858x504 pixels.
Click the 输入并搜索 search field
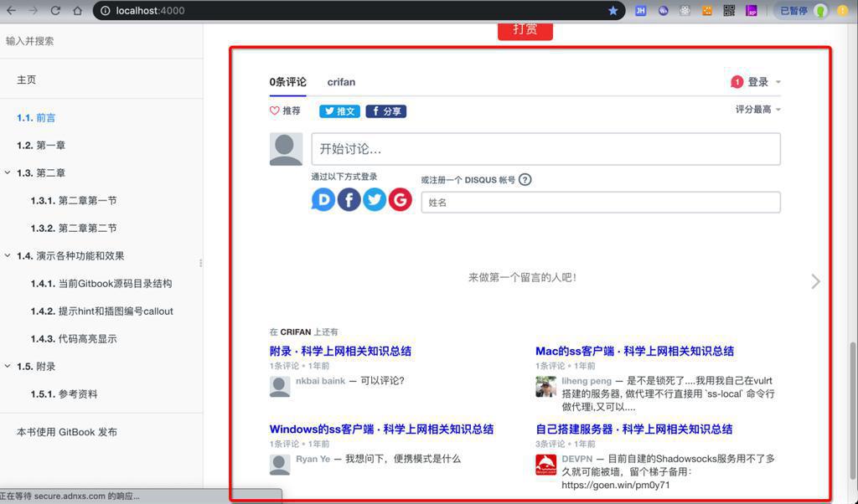(101, 41)
